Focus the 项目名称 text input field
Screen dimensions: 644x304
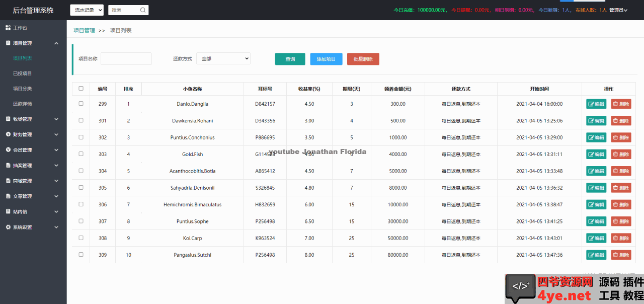coord(126,59)
